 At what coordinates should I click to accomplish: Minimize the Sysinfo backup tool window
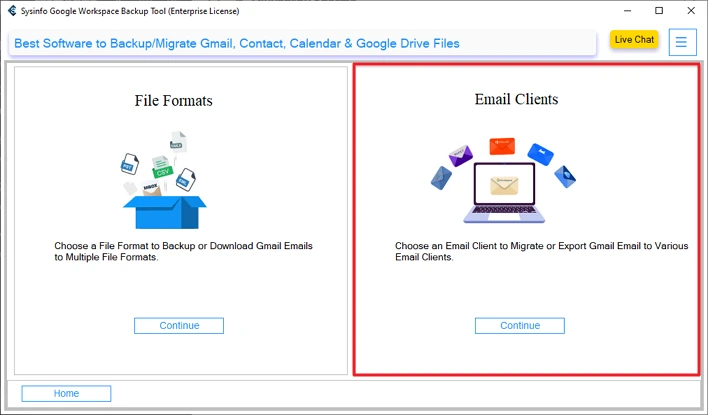point(627,10)
